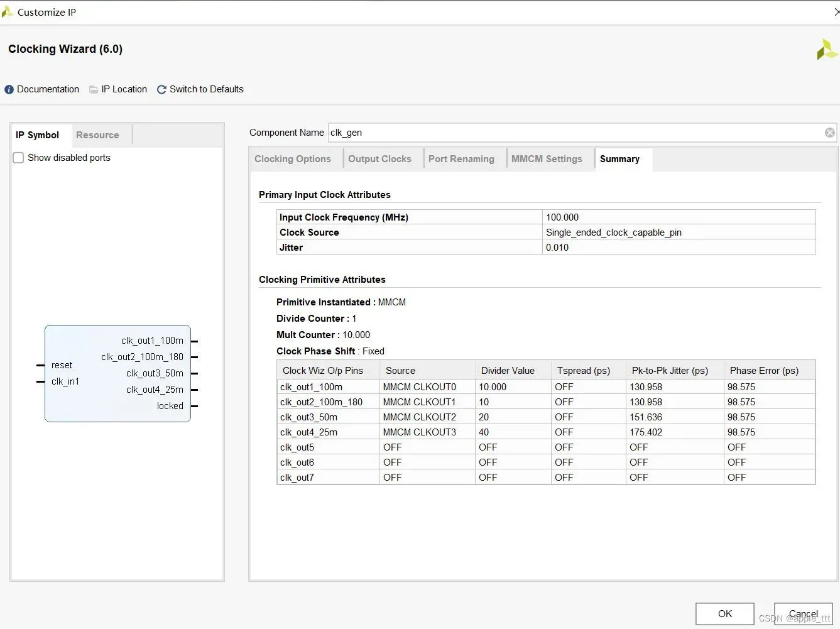
Task: Click the Tspread (ps) column header
Action: (x=589, y=370)
